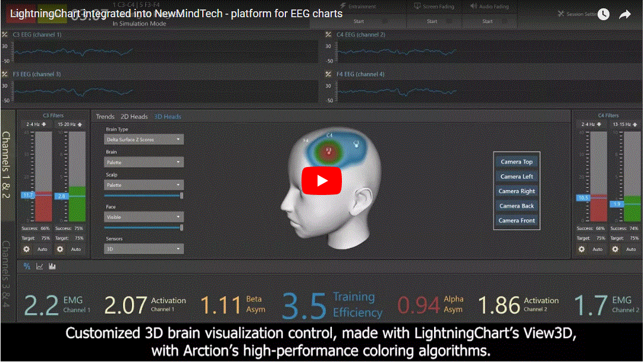The height and width of the screenshot is (362, 644).
Task: Toggle Auto for C4 2-4 Hz filter
Action: (598, 249)
